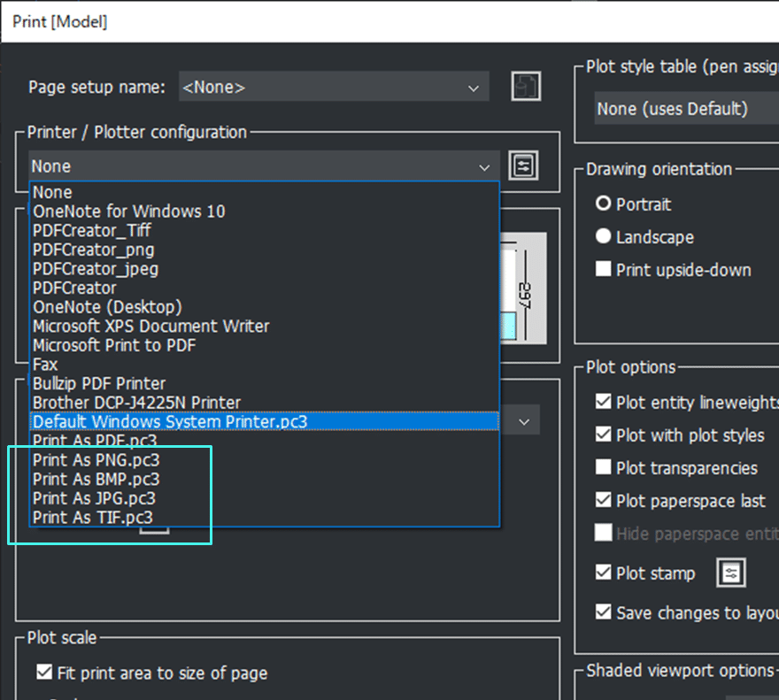The image size is (779, 700).
Task: Choose None in the printer list
Action: click(x=265, y=192)
